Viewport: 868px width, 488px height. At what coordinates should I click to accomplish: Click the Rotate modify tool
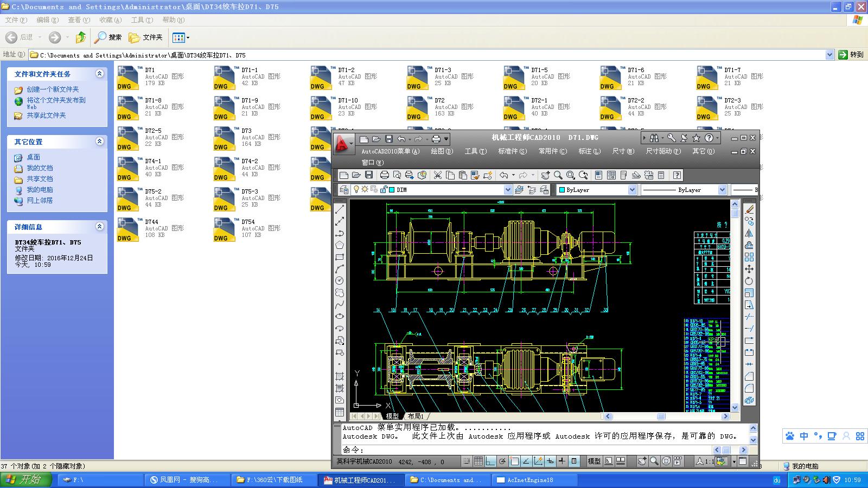[x=749, y=281]
